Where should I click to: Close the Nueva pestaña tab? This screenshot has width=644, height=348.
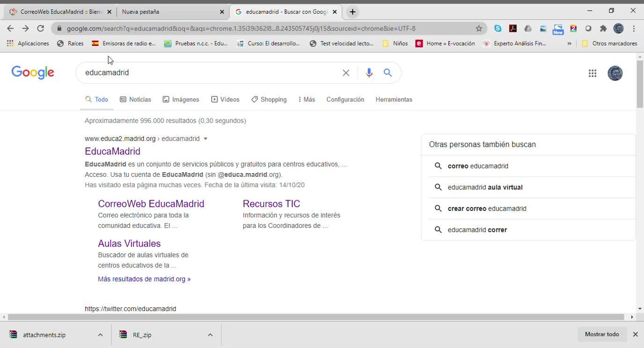(222, 12)
